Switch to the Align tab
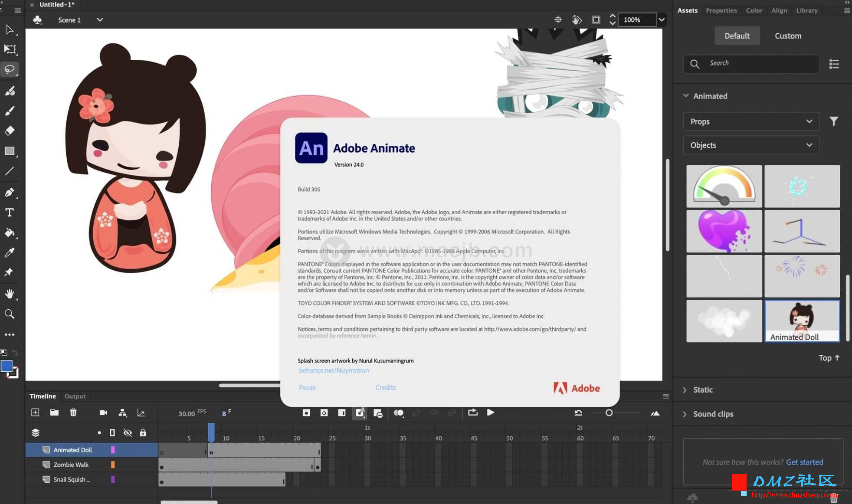Image resolution: width=852 pixels, height=504 pixels. tap(779, 10)
